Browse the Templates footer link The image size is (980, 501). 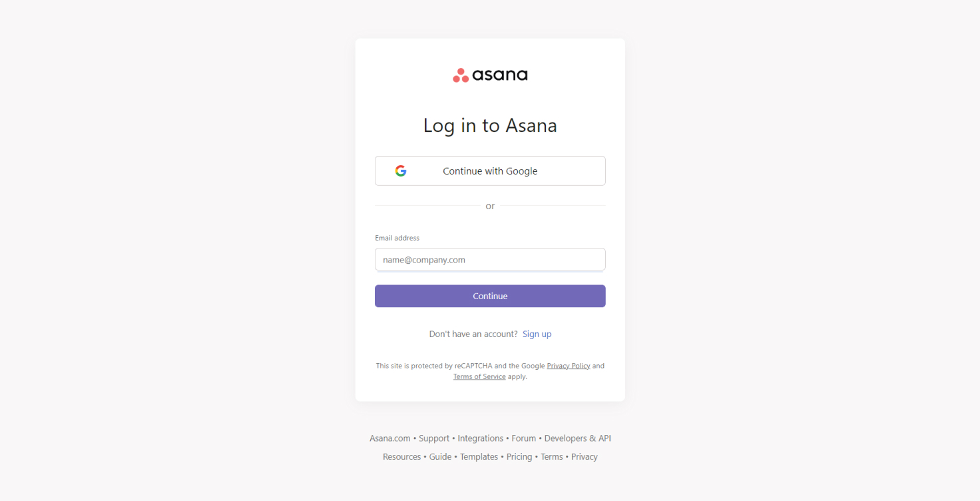[x=479, y=457]
